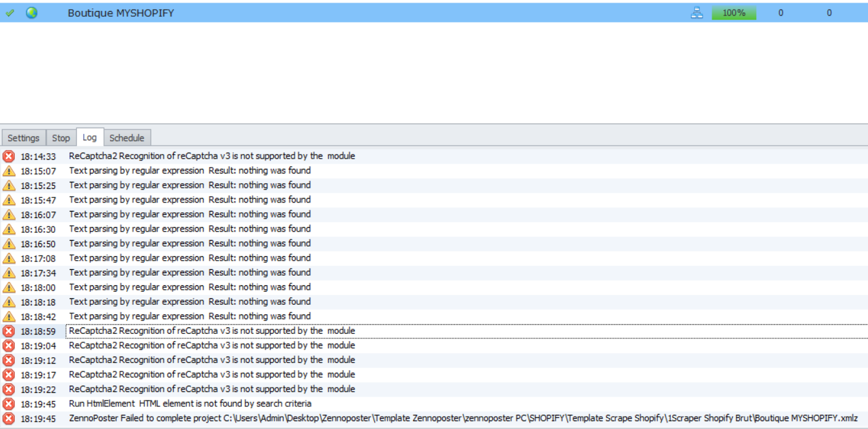Screen dimensions: 868x429
Task: Switch to the Log tab
Action: [90, 137]
